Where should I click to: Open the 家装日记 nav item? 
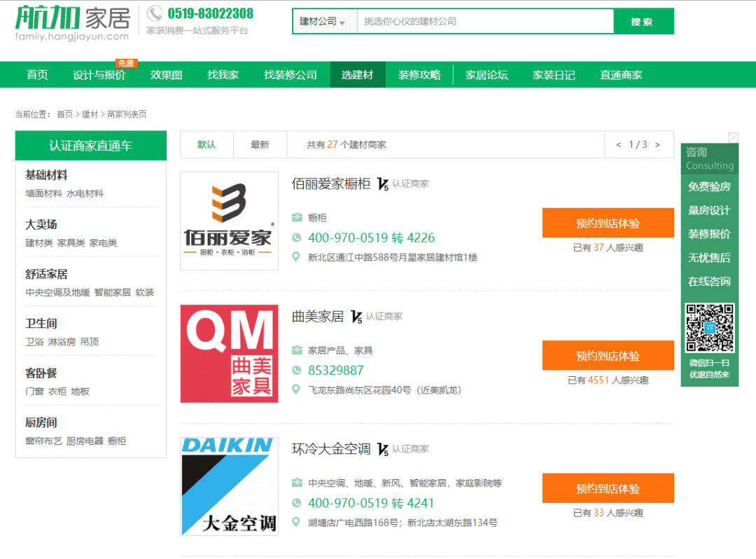554,75
